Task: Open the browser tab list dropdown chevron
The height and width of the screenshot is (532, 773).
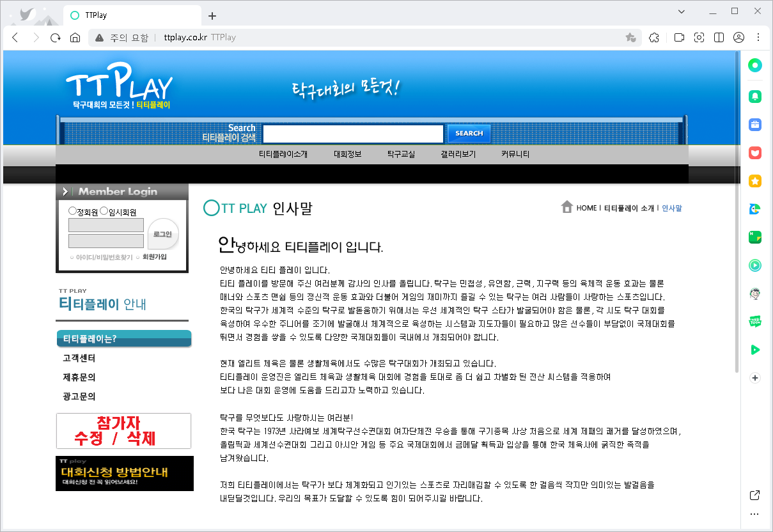Action: 681,11
